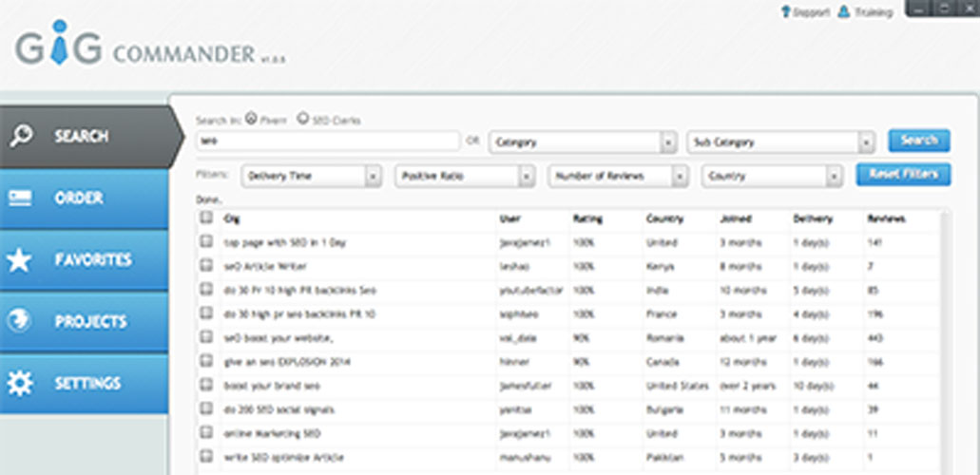Screen dimensions: 980x475
Task: Select the Fiverr radio button
Action: pyautogui.click(x=251, y=118)
